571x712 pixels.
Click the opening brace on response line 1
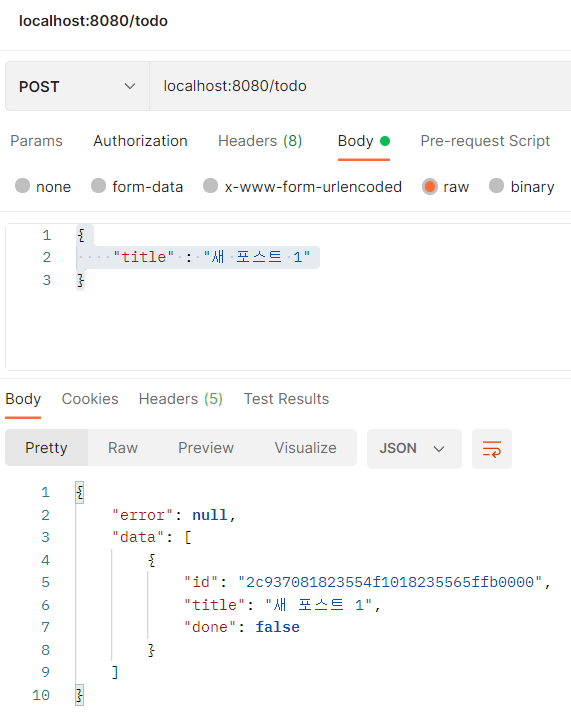[79, 492]
